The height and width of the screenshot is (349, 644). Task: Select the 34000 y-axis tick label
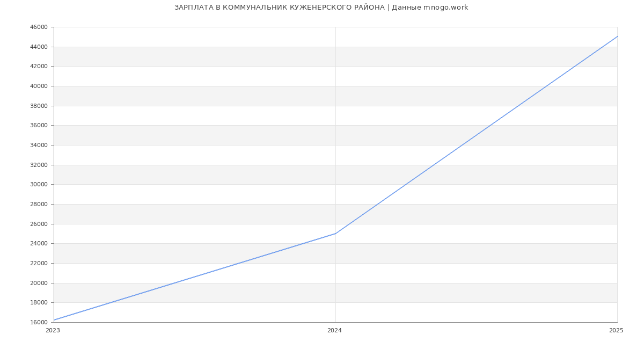[39, 146]
